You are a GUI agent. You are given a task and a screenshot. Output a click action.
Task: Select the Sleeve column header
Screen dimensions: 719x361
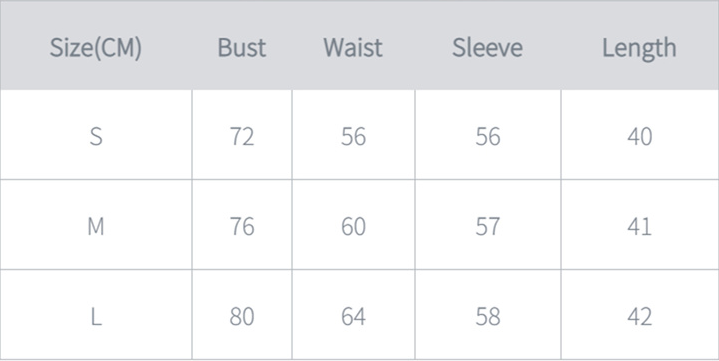[487, 48]
